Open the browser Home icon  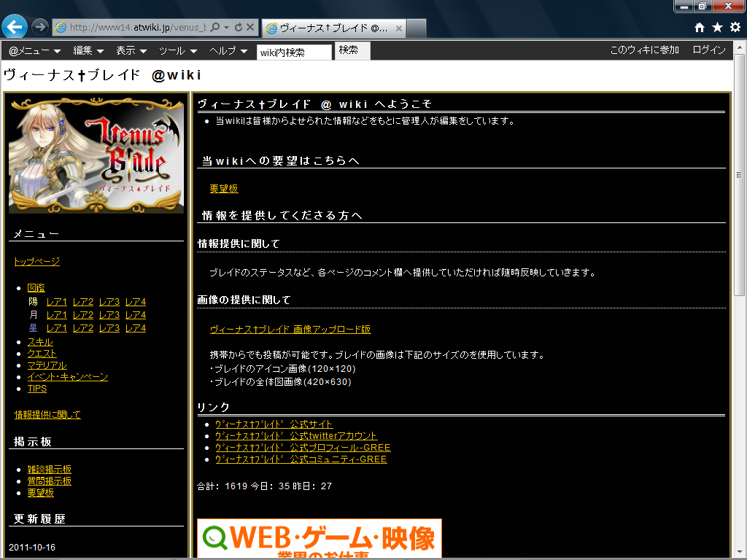[700, 28]
